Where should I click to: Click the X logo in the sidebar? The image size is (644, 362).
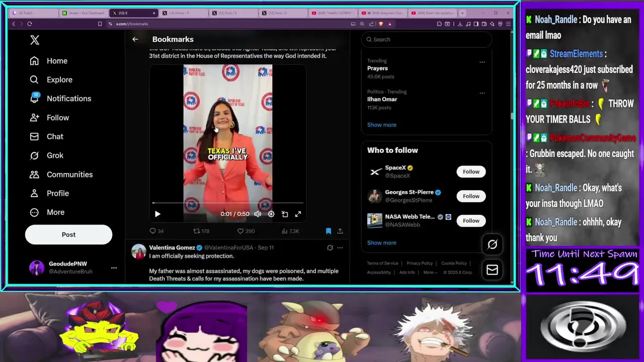pos(35,40)
